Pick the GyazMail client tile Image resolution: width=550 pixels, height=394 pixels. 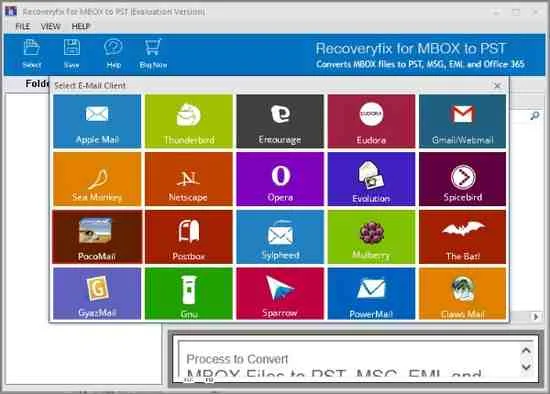(97, 294)
